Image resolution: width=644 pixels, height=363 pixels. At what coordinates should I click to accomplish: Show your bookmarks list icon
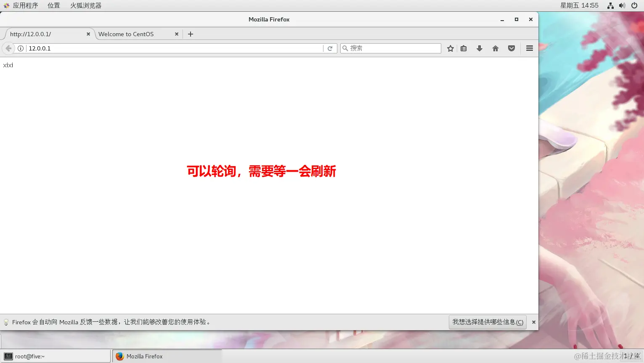464,48
